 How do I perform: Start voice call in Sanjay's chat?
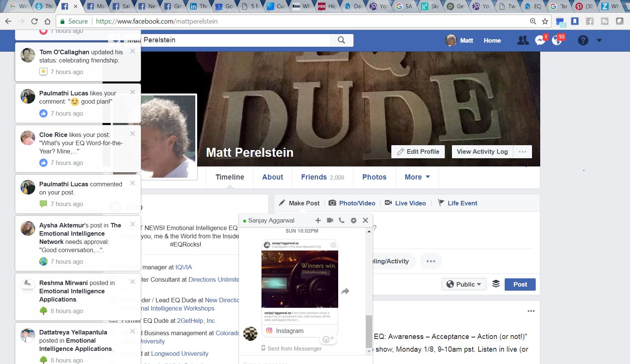tap(342, 220)
